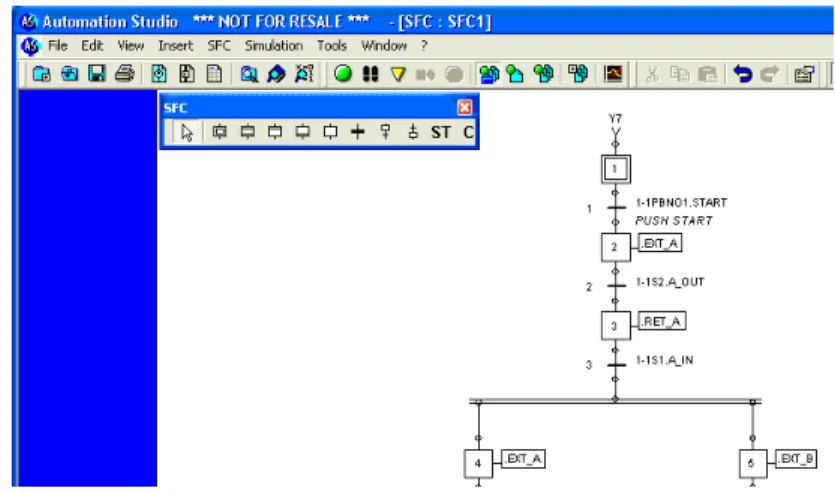Click the zoom to page diamond icon
The height and width of the screenshot is (494, 835).
tap(276, 74)
